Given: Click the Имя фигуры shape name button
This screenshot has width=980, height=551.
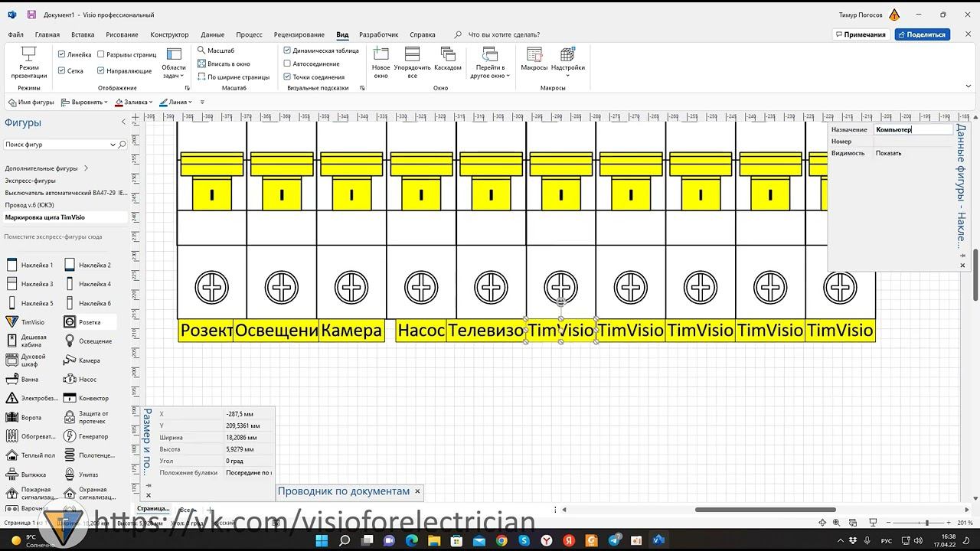Looking at the screenshot, I should [31, 102].
